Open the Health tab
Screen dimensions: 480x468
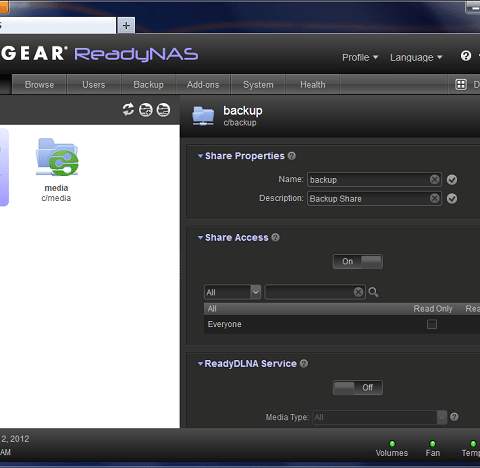tap(312, 85)
